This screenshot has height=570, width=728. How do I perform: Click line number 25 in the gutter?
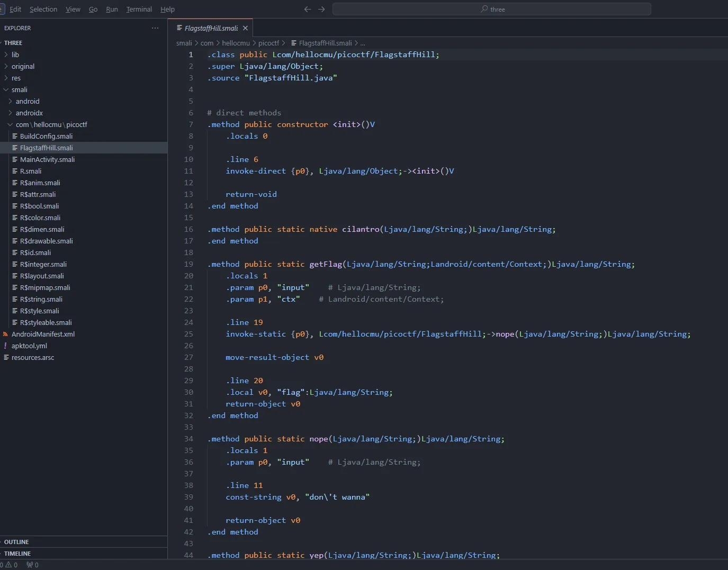pos(188,334)
